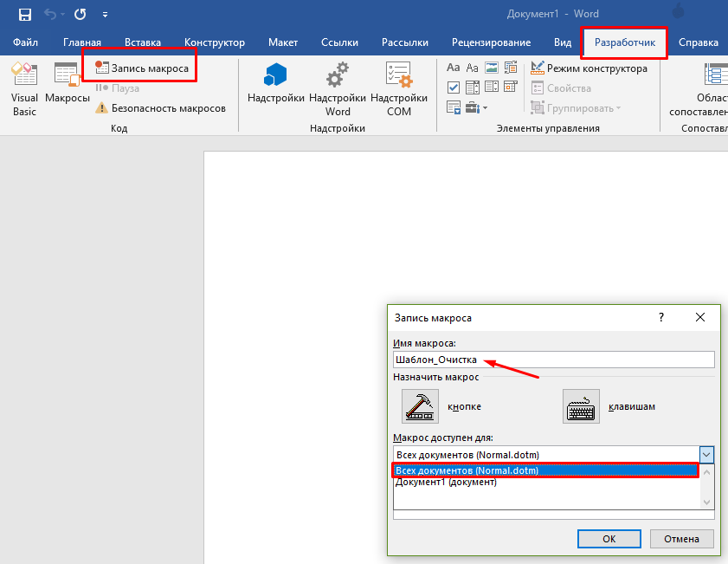This screenshot has width=728, height=564.
Task: Insert a checkbox content control
Action: (x=454, y=88)
